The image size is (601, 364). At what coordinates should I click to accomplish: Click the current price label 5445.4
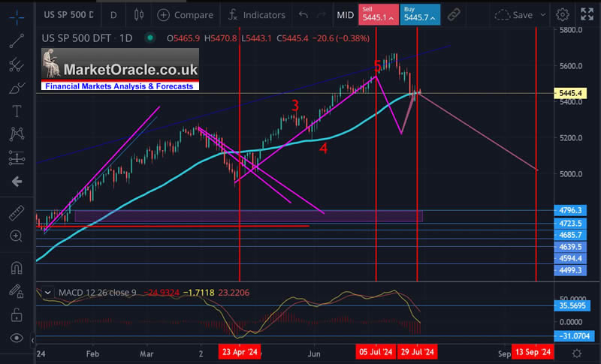pyautogui.click(x=570, y=93)
